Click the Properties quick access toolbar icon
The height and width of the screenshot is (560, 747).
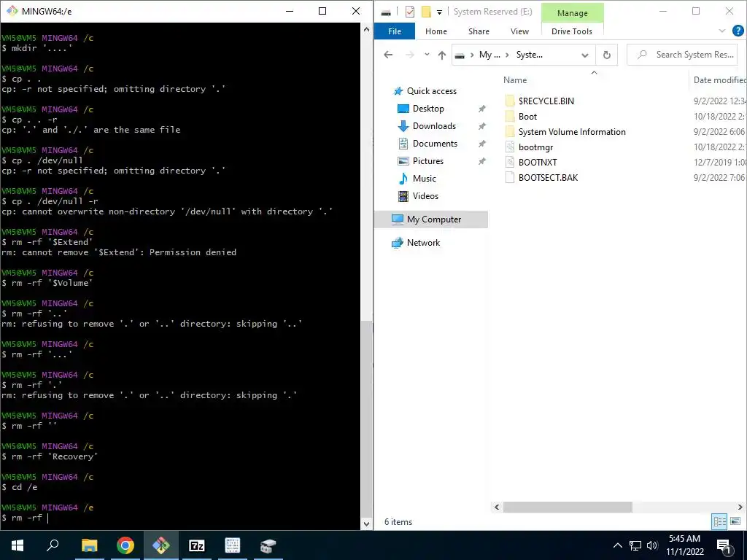(x=410, y=12)
